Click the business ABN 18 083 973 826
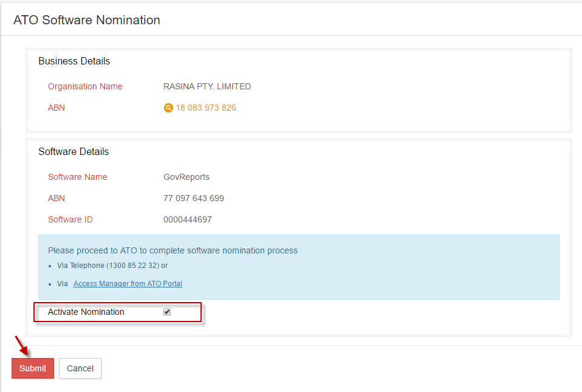The image size is (582, 392). [206, 108]
